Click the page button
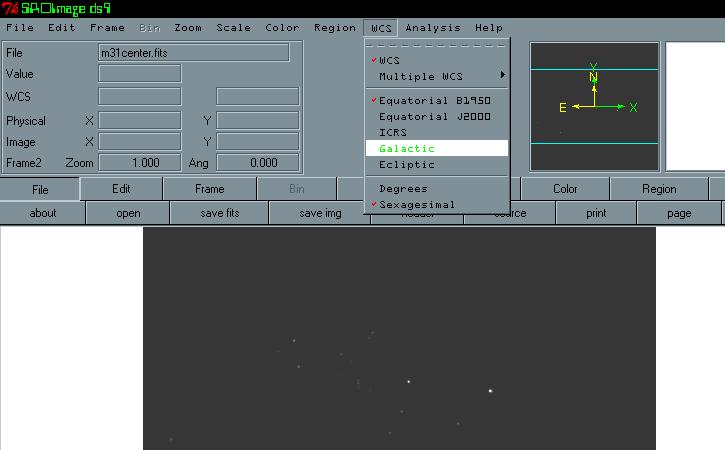This screenshot has width=725, height=450. (679, 213)
